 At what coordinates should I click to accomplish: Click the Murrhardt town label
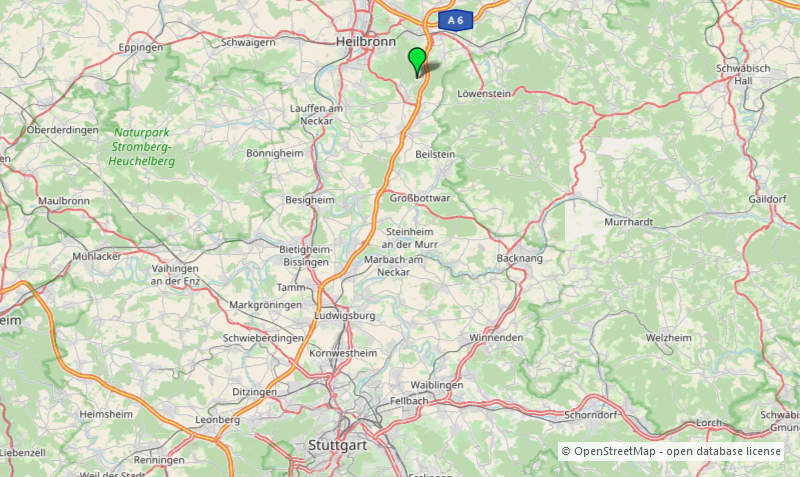coord(629,222)
